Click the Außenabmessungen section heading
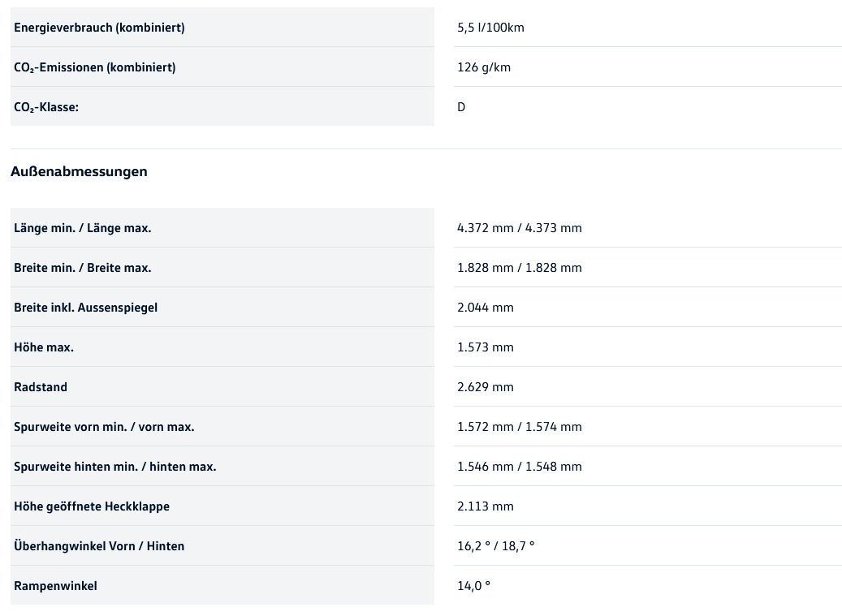Viewport: 842px width, 616px height. pyautogui.click(x=79, y=171)
